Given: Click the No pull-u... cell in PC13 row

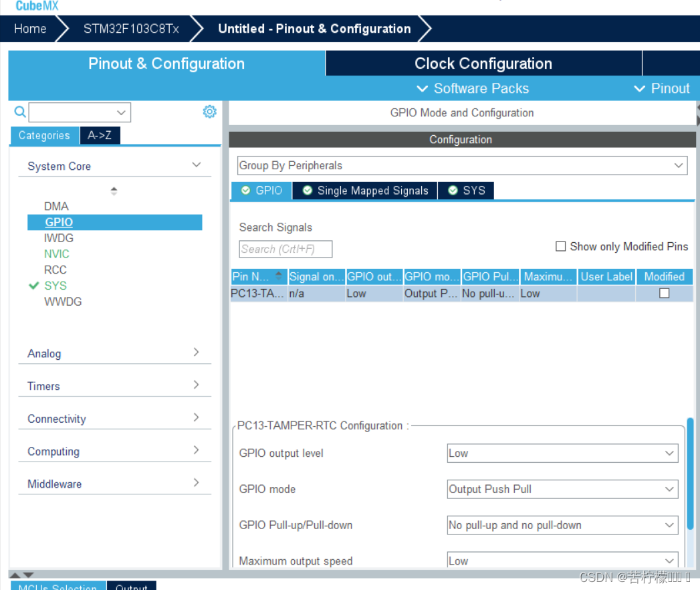Looking at the screenshot, I should point(489,294).
